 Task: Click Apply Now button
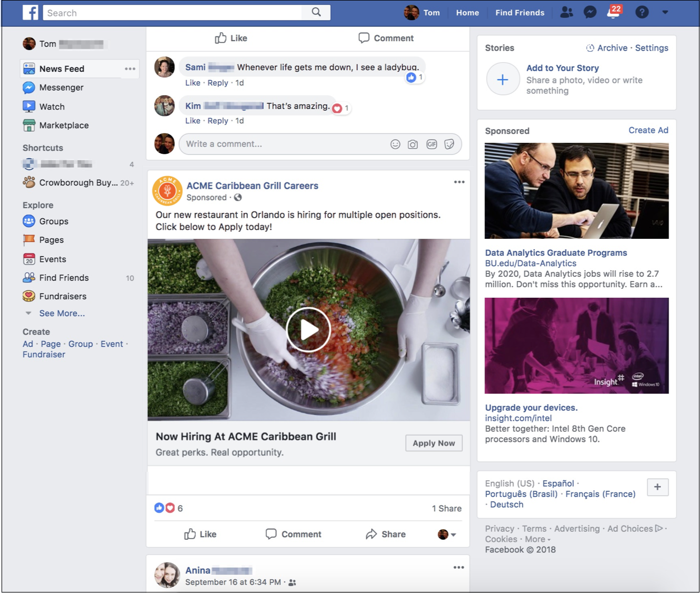click(x=434, y=443)
